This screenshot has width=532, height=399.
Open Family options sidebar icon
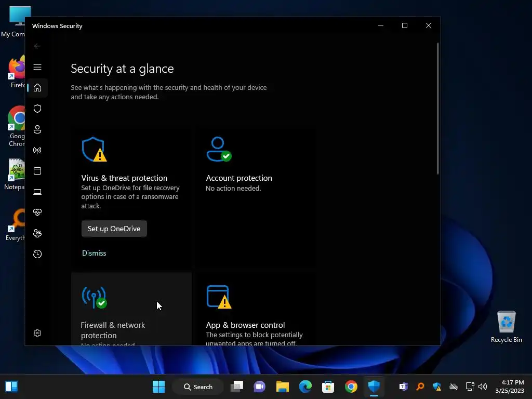click(37, 233)
